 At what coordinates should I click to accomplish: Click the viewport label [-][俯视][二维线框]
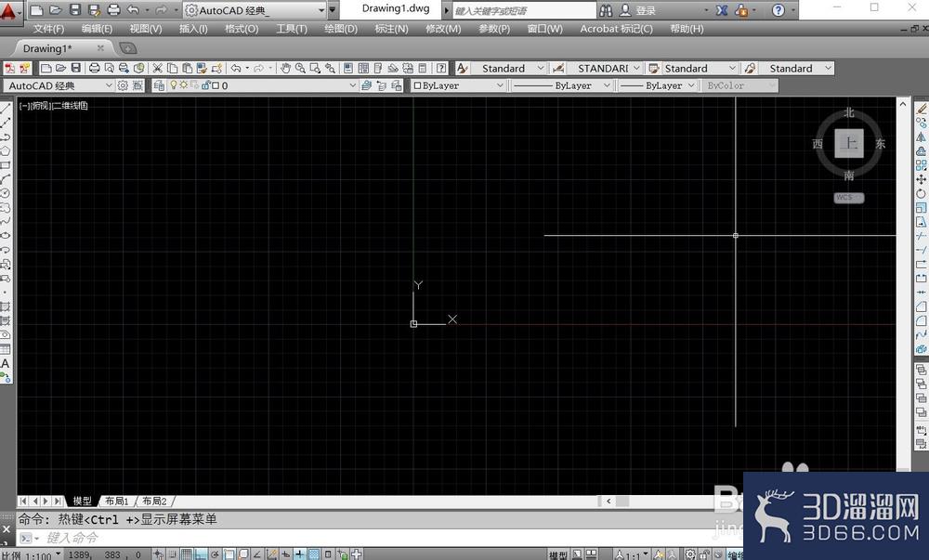point(53,105)
